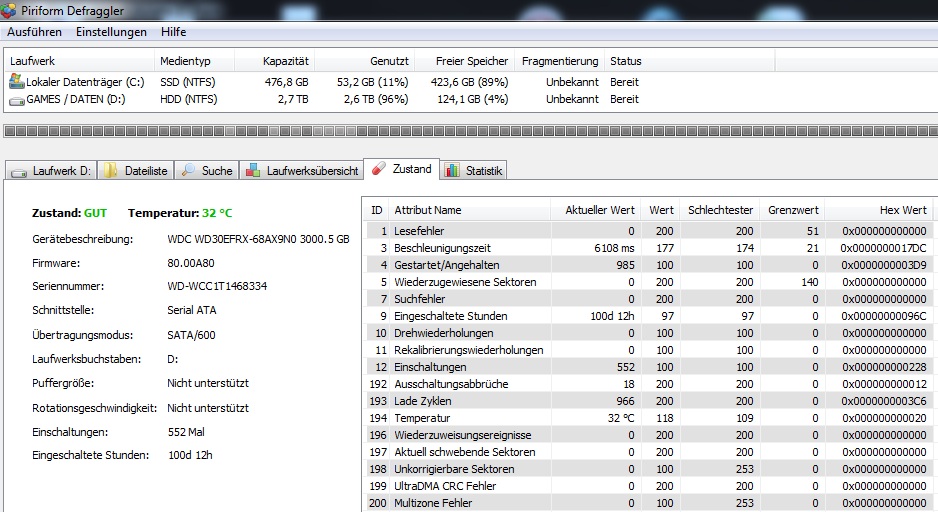The image size is (938, 512).
Task: Select the Wiederzugewiesene Sektoren row
Action: [650, 282]
